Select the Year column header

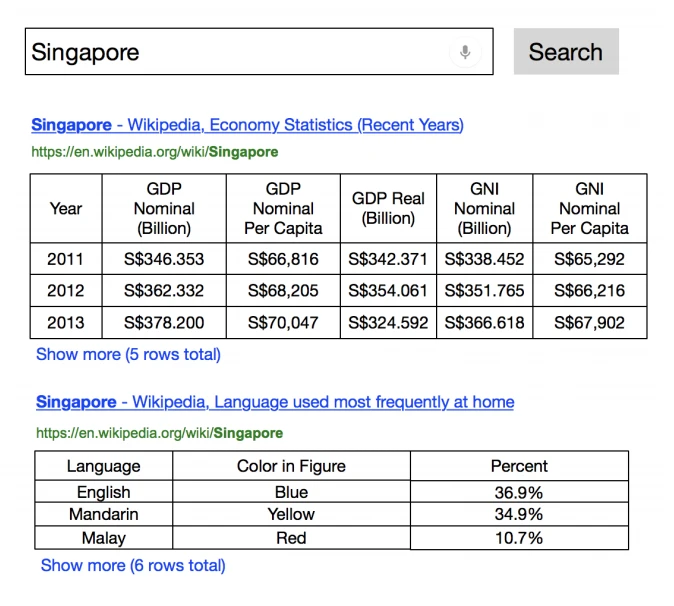[66, 208]
